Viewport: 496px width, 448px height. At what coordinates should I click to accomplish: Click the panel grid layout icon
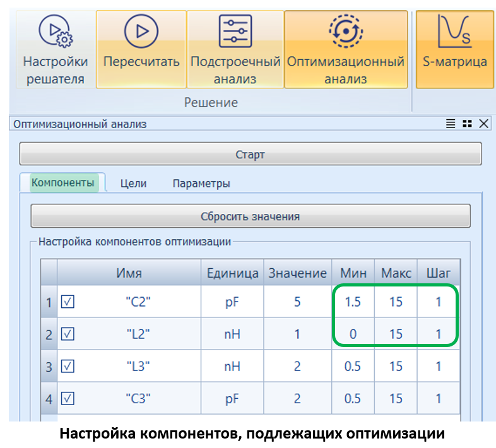click(467, 124)
